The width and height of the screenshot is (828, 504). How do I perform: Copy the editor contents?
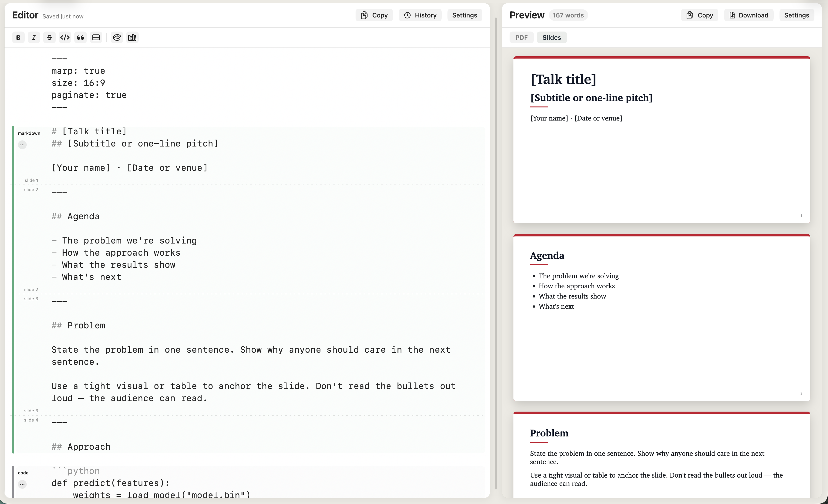[x=374, y=15]
